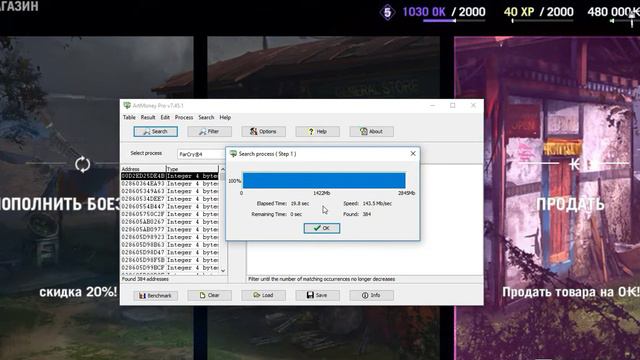Select address row 028605D98923
640x360 pixels.
point(170,237)
